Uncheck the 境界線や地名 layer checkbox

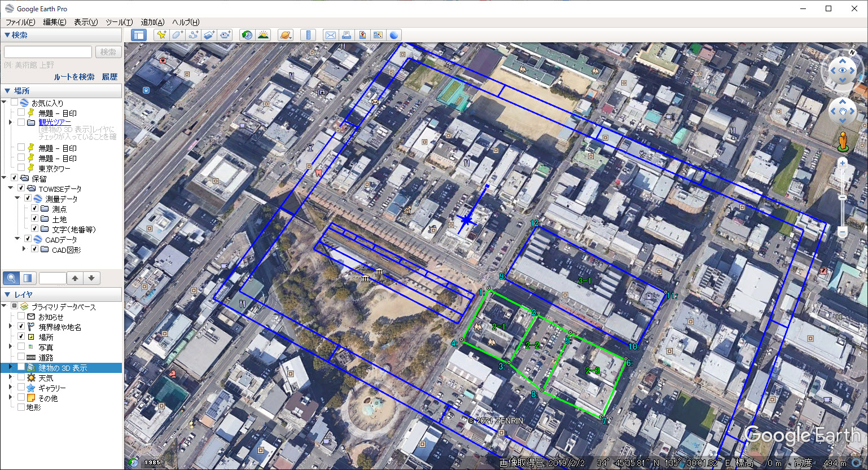21,327
